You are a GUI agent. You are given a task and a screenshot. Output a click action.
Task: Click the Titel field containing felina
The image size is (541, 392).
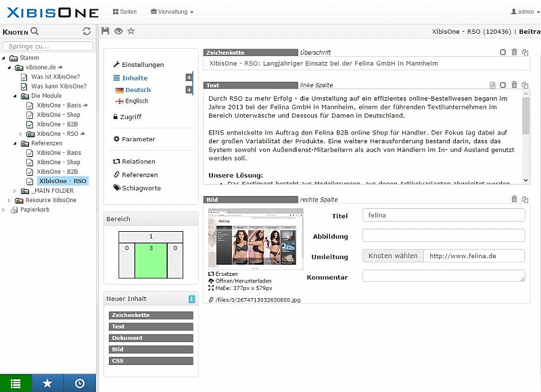coord(444,215)
